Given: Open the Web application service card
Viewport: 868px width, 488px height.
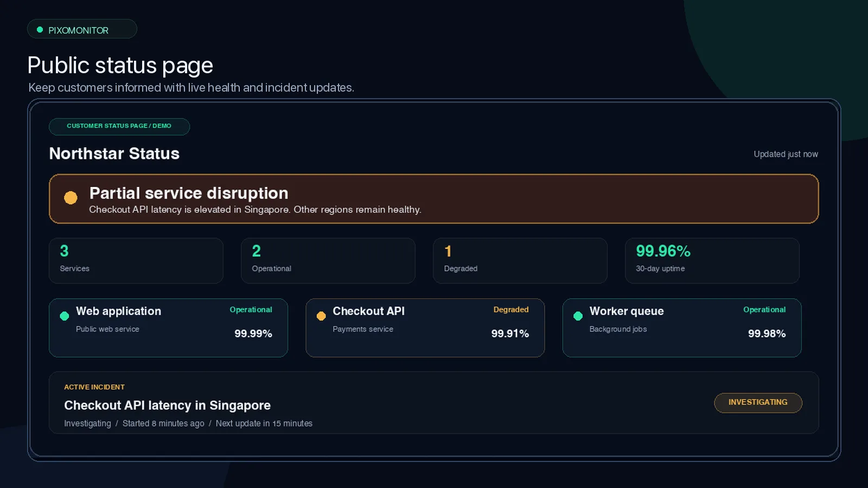Looking at the screenshot, I should click(168, 328).
